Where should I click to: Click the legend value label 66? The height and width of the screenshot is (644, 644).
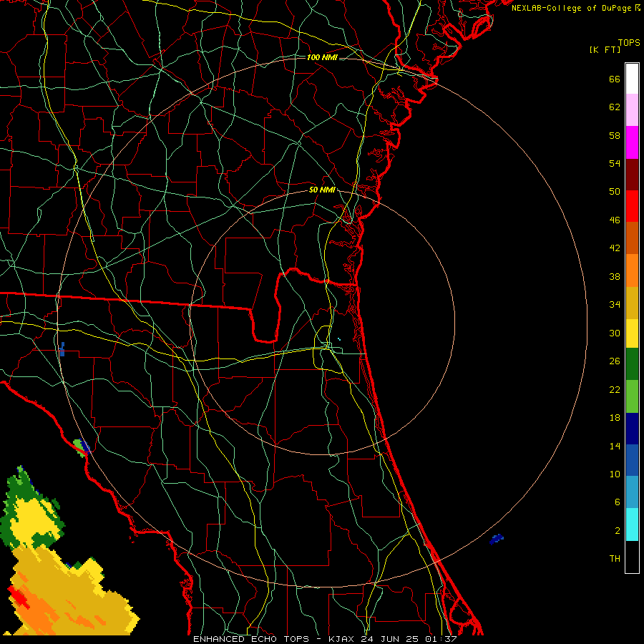pos(615,79)
